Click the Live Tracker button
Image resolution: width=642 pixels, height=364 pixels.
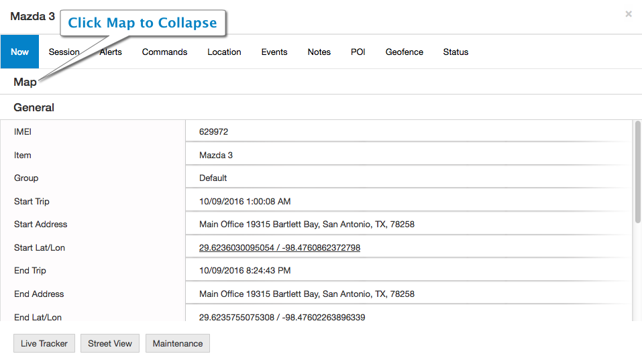[44, 343]
